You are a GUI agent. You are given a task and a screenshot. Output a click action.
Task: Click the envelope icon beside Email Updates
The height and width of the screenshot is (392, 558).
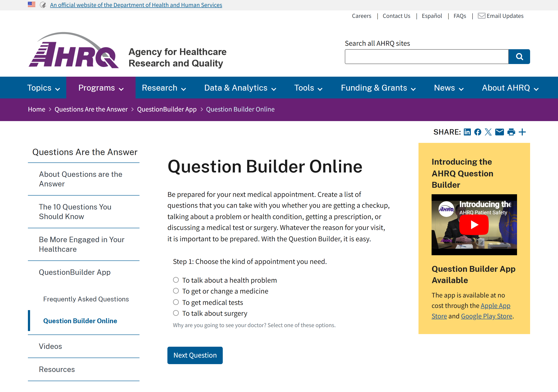[x=481, y=16]
